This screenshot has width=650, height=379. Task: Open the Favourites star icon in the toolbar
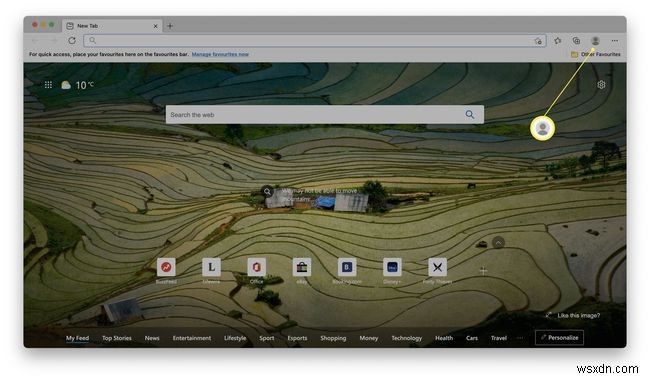(x=558, y=41)
